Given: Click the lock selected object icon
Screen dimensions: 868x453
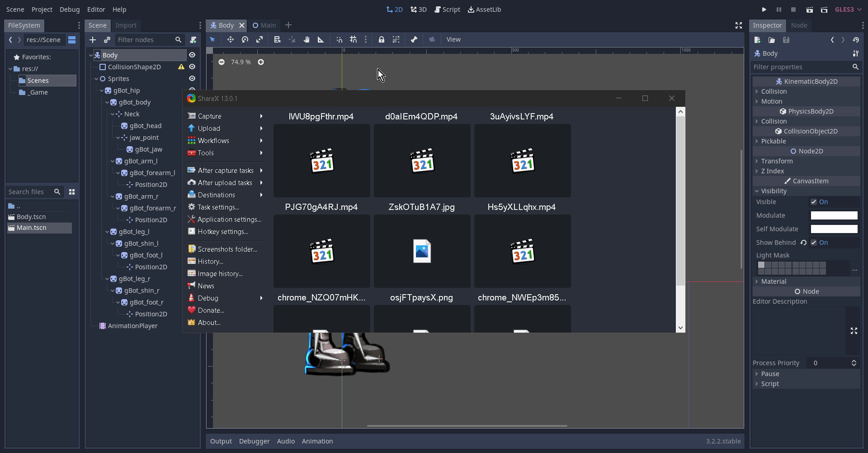Looking at the screenshot, I should (382, 40).
